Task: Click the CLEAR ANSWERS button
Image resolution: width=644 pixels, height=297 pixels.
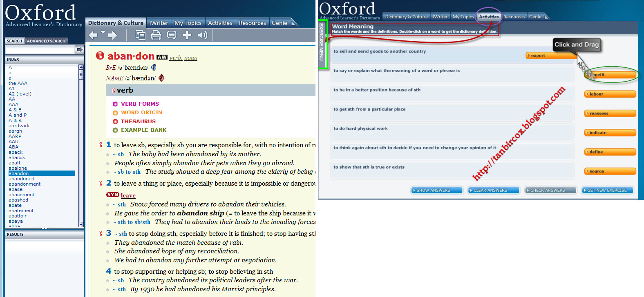Action: [x=493, y=190]
